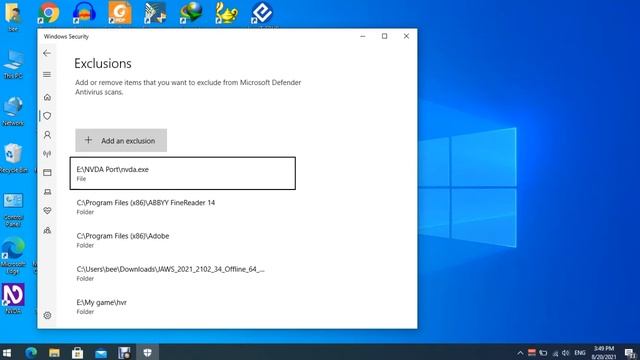This screenshot has width=640, height=360.
Task: Open the notification Action Center
Action: (630, 353)
